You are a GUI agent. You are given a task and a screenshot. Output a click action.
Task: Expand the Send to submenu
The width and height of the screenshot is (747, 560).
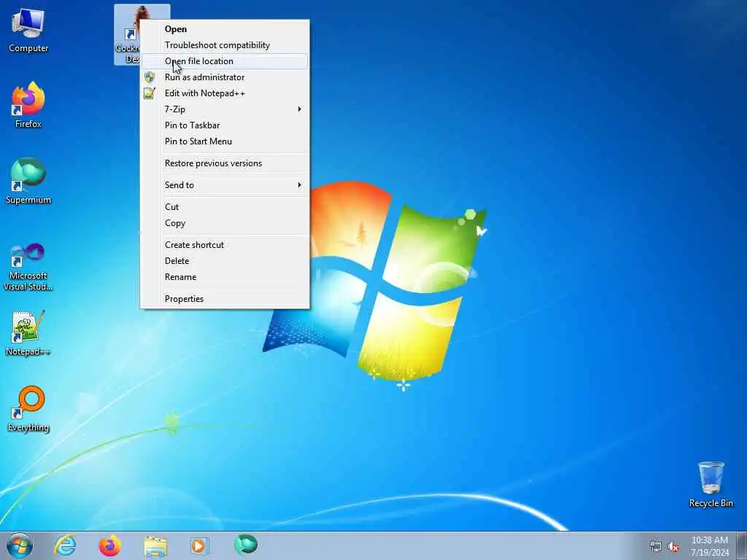225,185
